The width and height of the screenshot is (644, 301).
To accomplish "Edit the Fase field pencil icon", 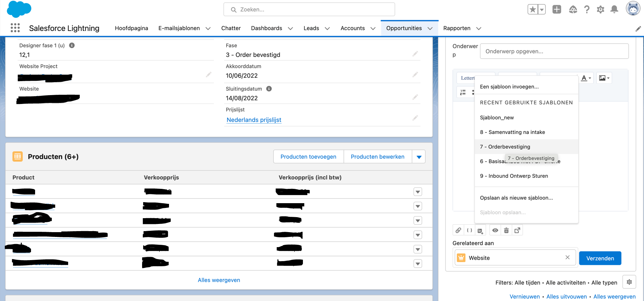I will tap(415, 54).
